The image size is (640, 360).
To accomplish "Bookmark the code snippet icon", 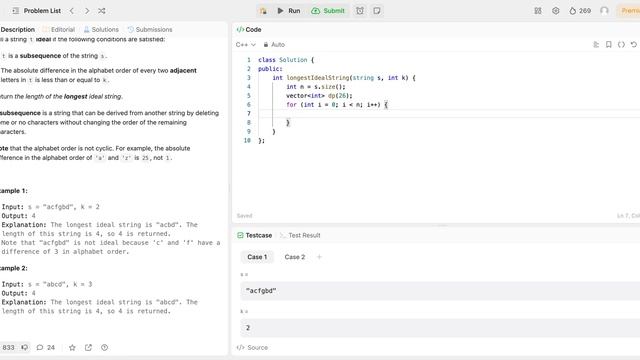I will [609, 44].
